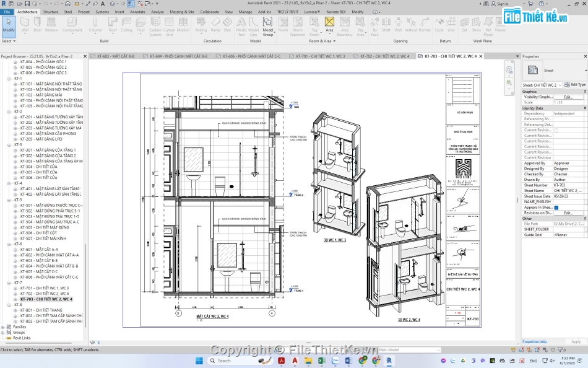The height and width of the screenshot is (368, 588).
Task: Click the Floor tool
Action: [x=141, y=25]
